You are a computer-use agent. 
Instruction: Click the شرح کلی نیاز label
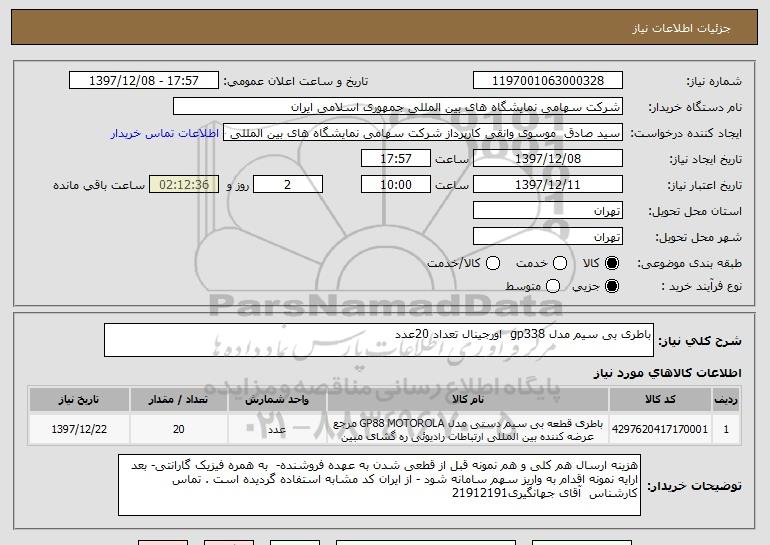[700, 341]
